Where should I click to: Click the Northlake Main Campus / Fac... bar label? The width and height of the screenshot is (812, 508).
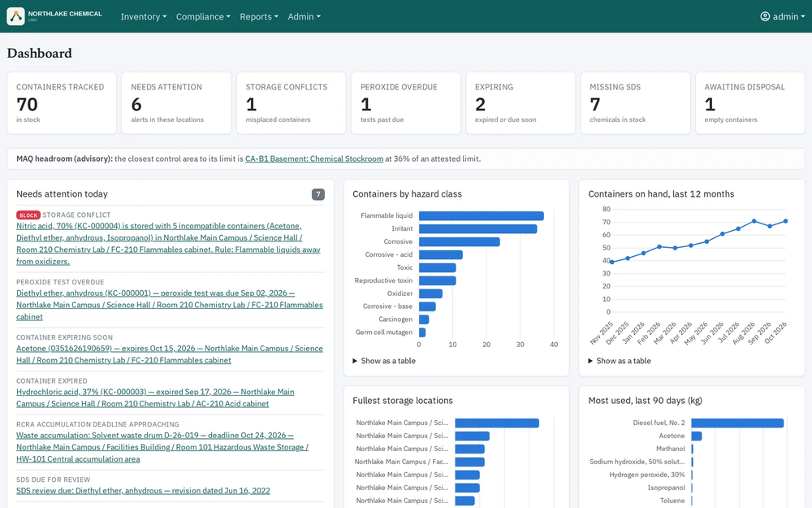(401, 462)
